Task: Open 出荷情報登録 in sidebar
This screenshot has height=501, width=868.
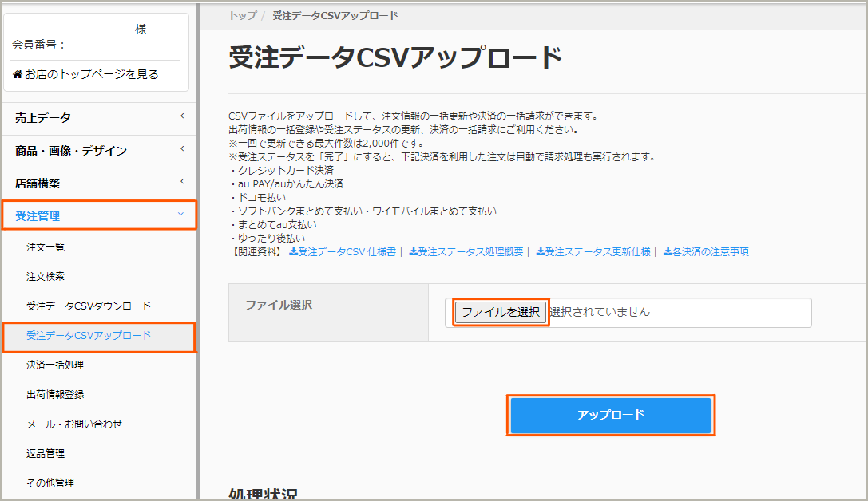Action: coord(55,394)
